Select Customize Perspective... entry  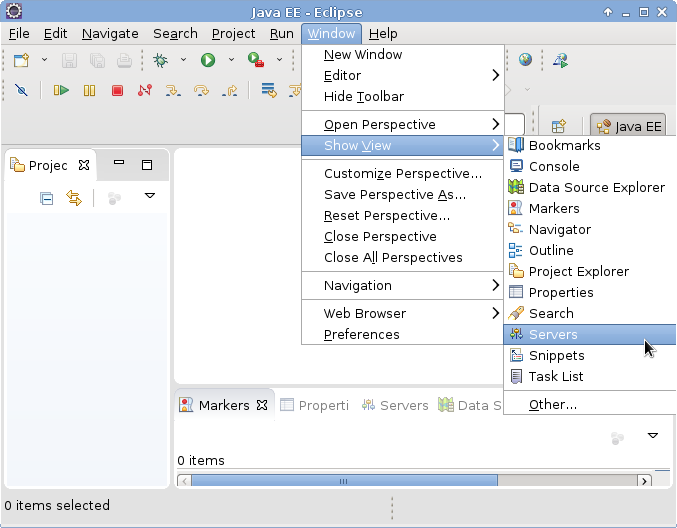403,174
